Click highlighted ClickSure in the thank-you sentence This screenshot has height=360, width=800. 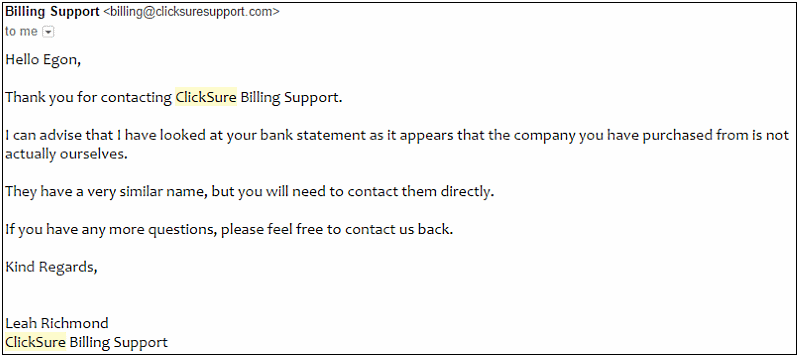pos(206,97)
